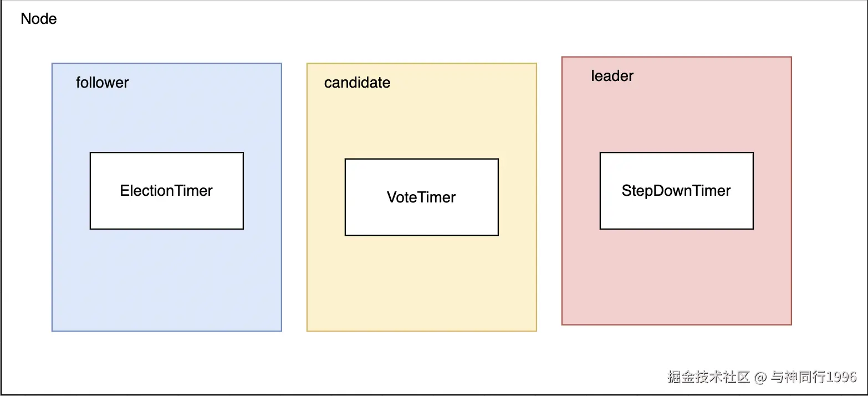
Task: Select the "candidate" text label
Action: [x=357, y=83]
